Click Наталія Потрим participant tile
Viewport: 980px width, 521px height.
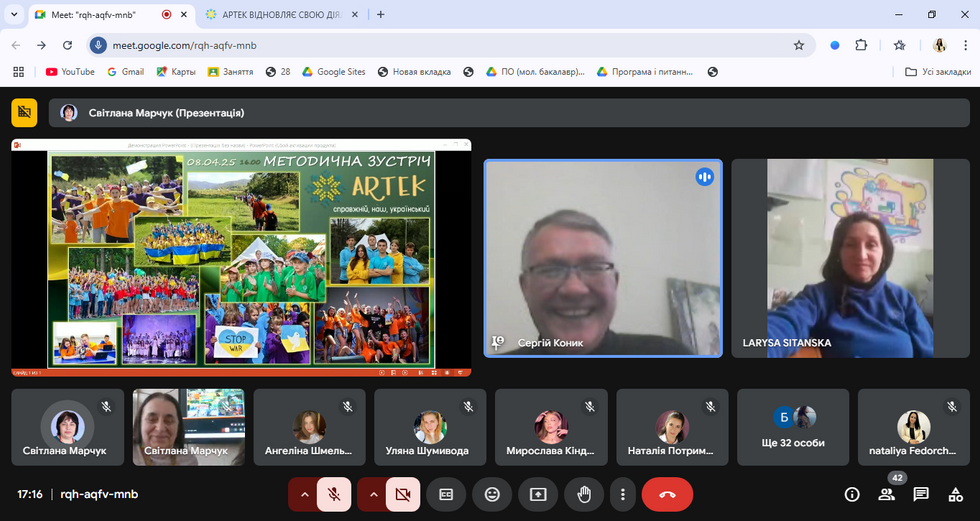click(x=672, y=427)
